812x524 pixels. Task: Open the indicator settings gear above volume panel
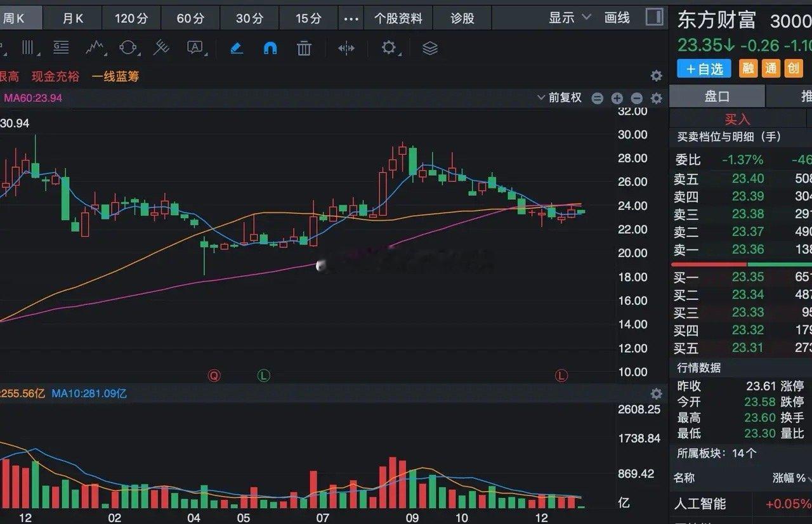pyautogui.click(x=656, y=393)
